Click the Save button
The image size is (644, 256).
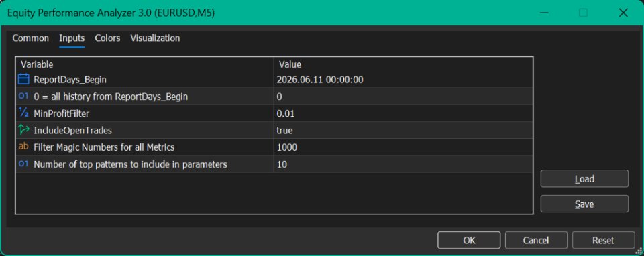point(584,204)
